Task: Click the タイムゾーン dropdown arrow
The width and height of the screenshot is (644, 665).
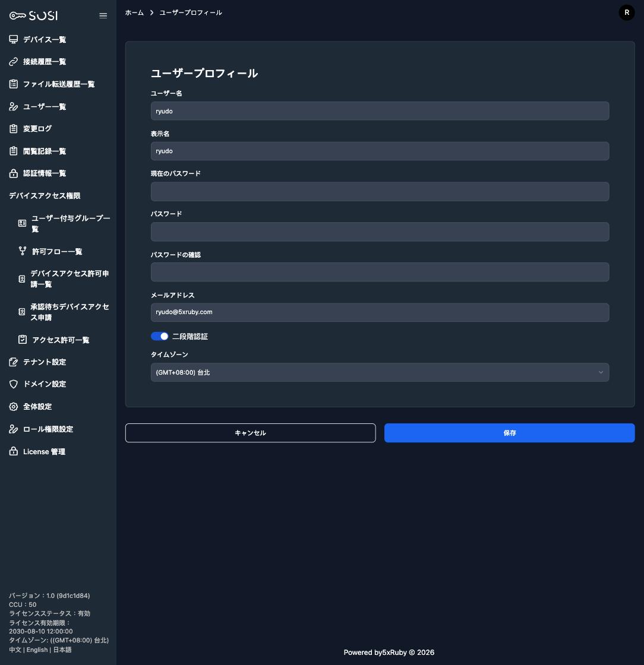Action: [600, 372]
